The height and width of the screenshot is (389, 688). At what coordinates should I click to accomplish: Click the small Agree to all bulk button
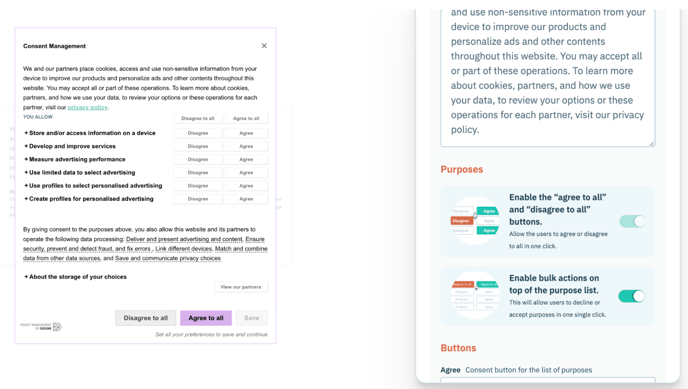point(246,118)
